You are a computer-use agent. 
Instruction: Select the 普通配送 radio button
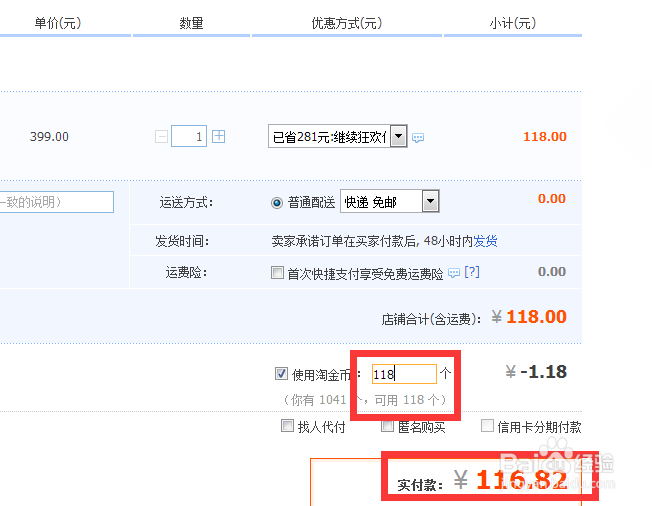tap(277, 202)
